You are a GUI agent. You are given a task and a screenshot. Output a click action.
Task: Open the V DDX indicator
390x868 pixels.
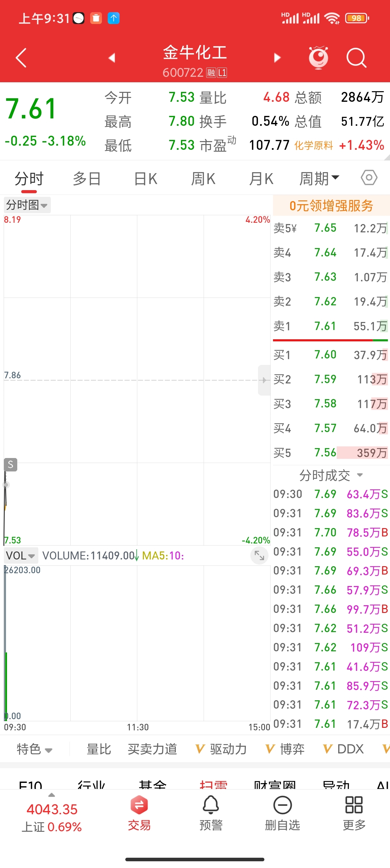[x=343, y=749]
